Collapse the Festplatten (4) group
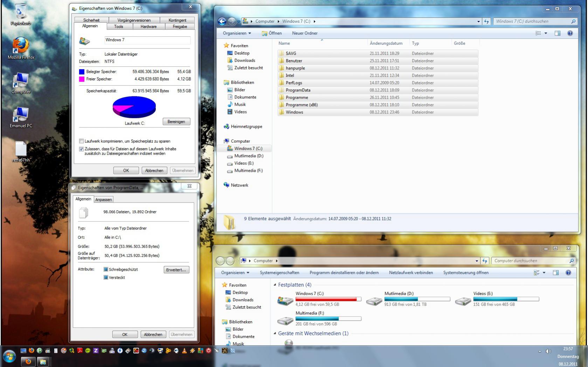 click(275, 285)
